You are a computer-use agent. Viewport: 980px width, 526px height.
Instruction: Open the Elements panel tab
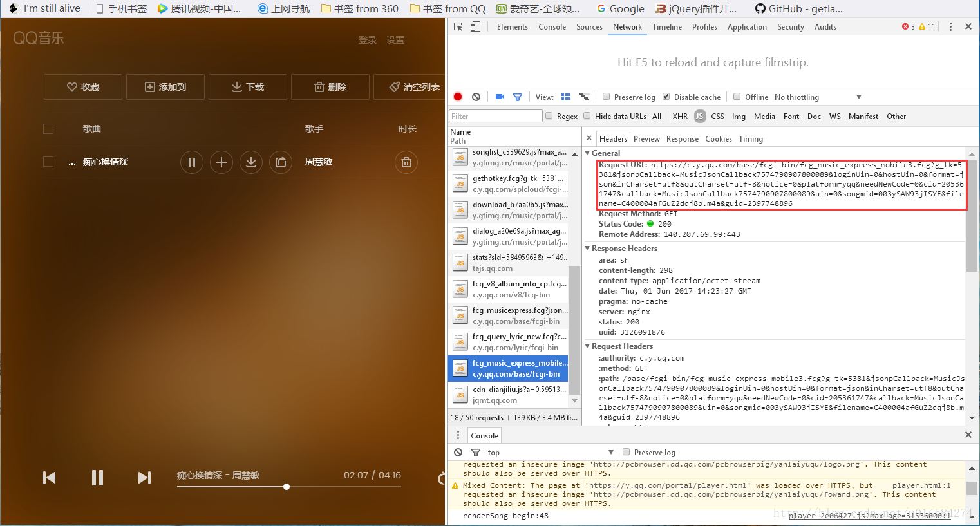tap(513, 27)
